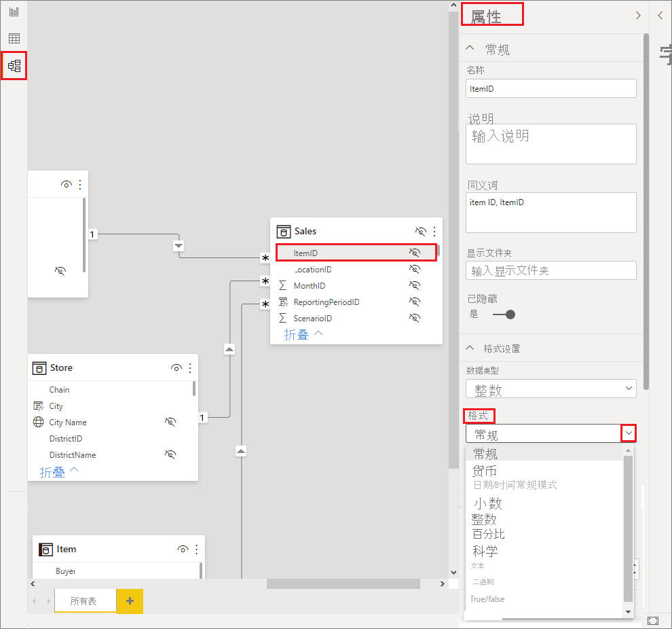Click lower relationship arrow on Item line

[x=241, y=451]
